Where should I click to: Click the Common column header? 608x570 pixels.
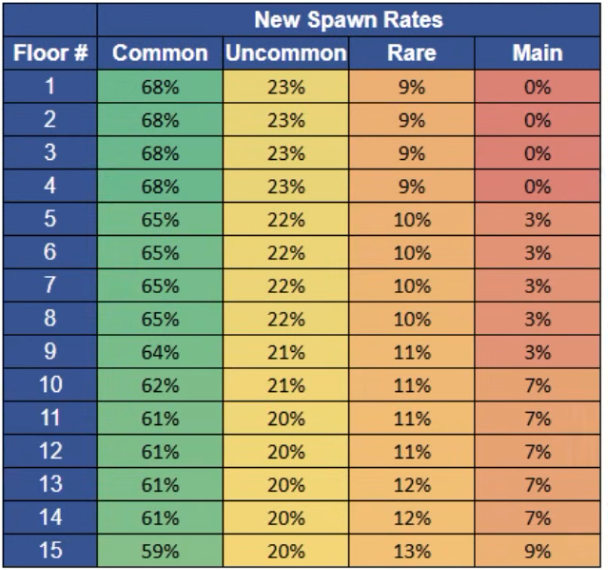160,53
